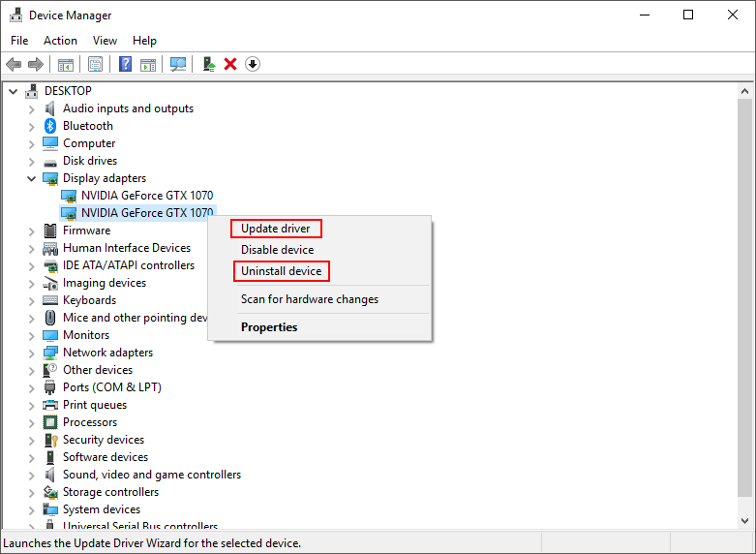Choose Update driver from context menu
Image resolution: width=756 pixels, height=554 pixels.
(320, 229)
